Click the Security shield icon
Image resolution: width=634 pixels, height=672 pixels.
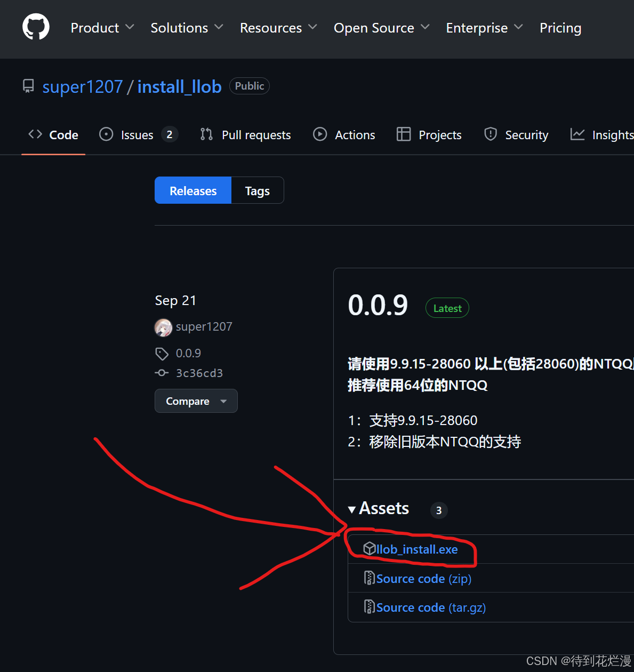tap(491, 134)
